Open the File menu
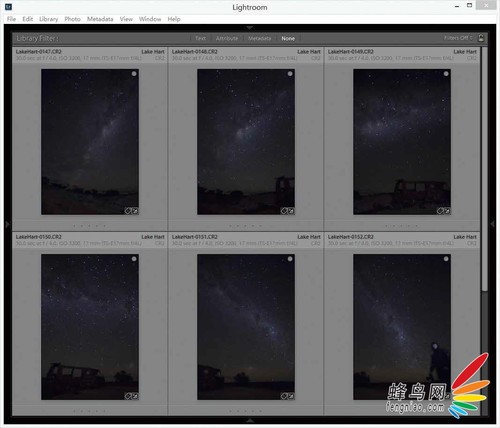Image resolution: width=500 pixels, height=428 pixels. [x=11, y=19]
